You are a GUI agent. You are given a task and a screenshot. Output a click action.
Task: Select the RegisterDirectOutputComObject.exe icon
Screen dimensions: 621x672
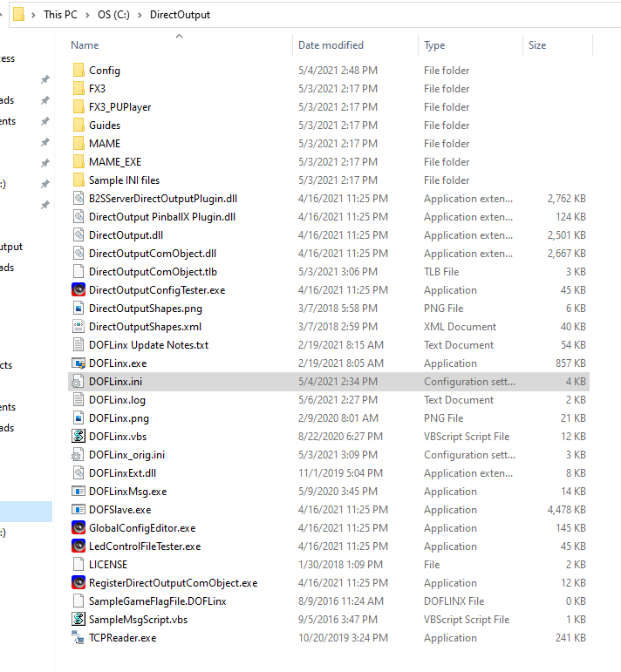pos(78,583)
